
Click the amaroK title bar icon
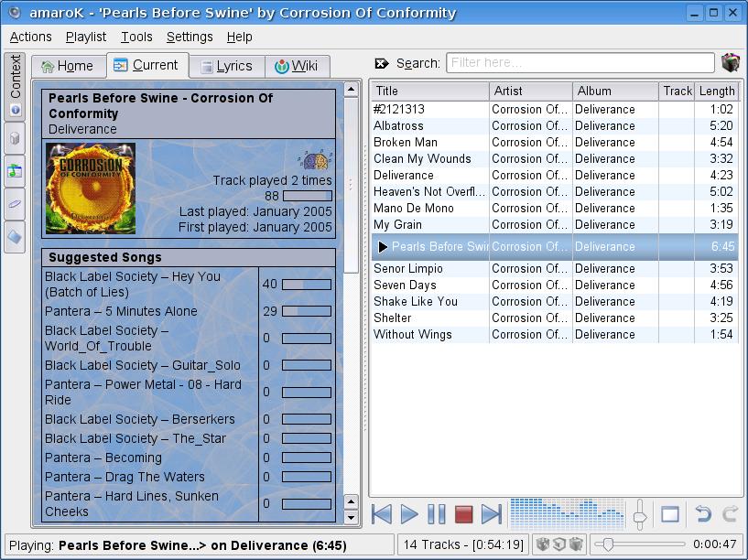[x=15, y=13]
